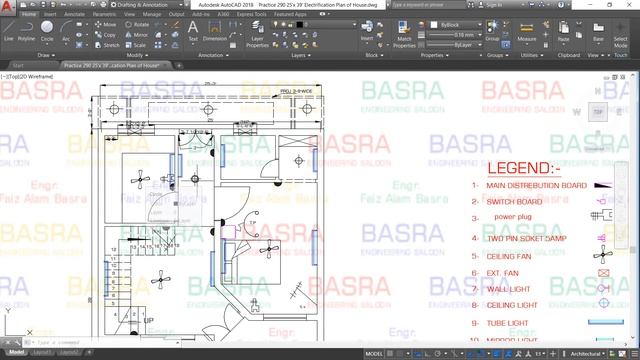Open the Express Tools tab
Viewport: 640px width, 360px height.
(251, 14)
